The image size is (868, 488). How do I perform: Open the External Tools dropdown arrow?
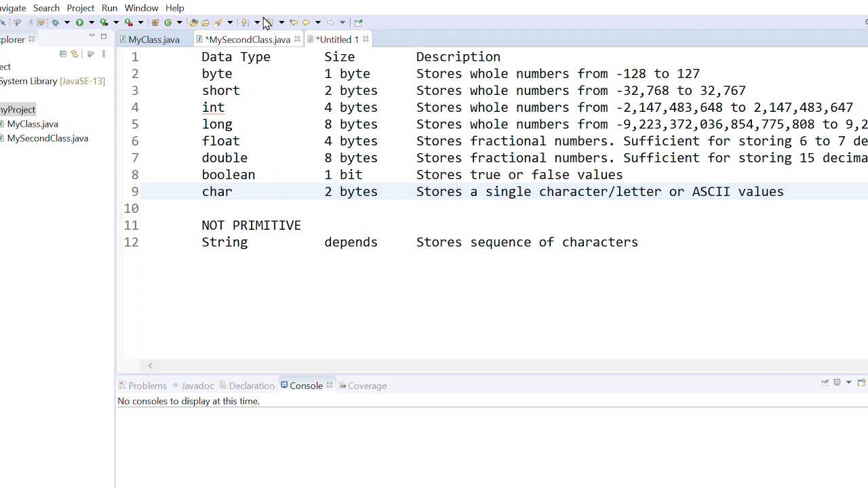tap(140, 22)
